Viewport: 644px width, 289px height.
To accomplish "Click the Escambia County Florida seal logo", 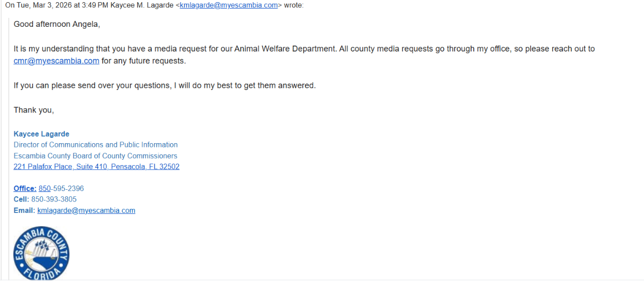I will pos(41,253).
